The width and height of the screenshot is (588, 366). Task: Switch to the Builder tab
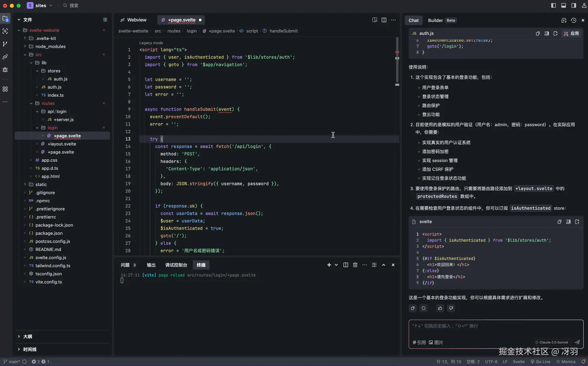[442, 20]
